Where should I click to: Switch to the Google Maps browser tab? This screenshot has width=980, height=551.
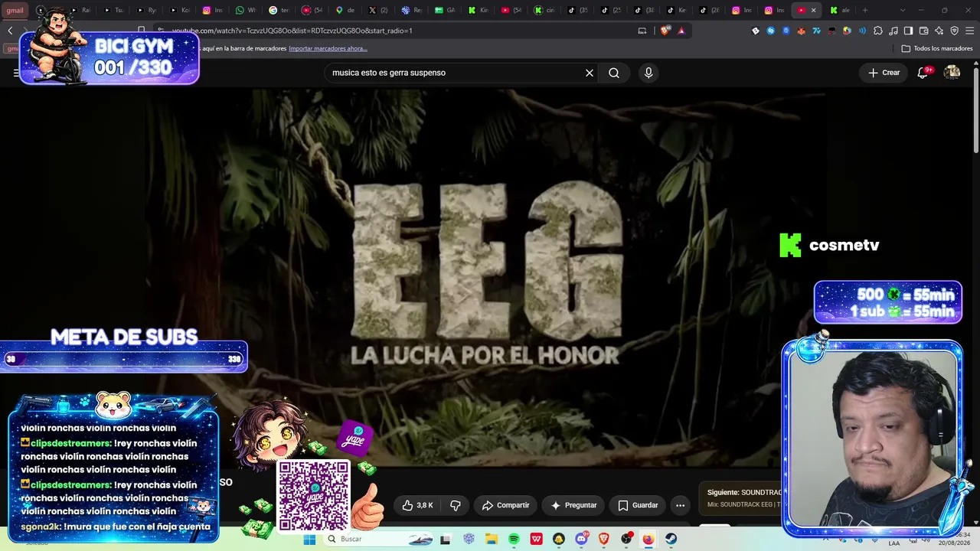coord(345,10)
